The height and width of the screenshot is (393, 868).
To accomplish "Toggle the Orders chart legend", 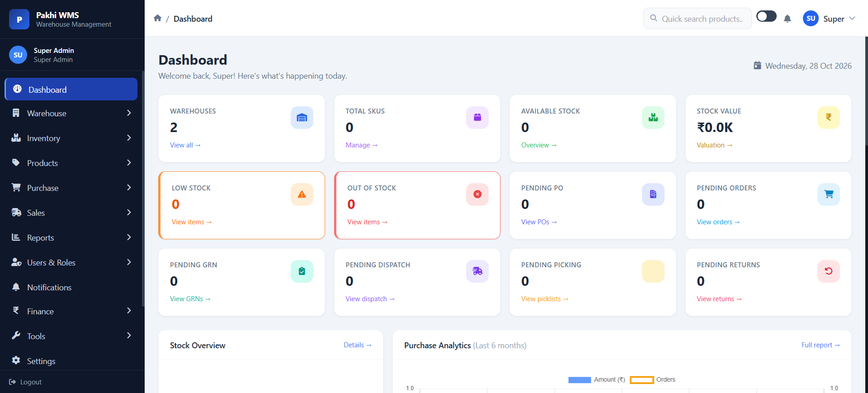I will (652, 380).
